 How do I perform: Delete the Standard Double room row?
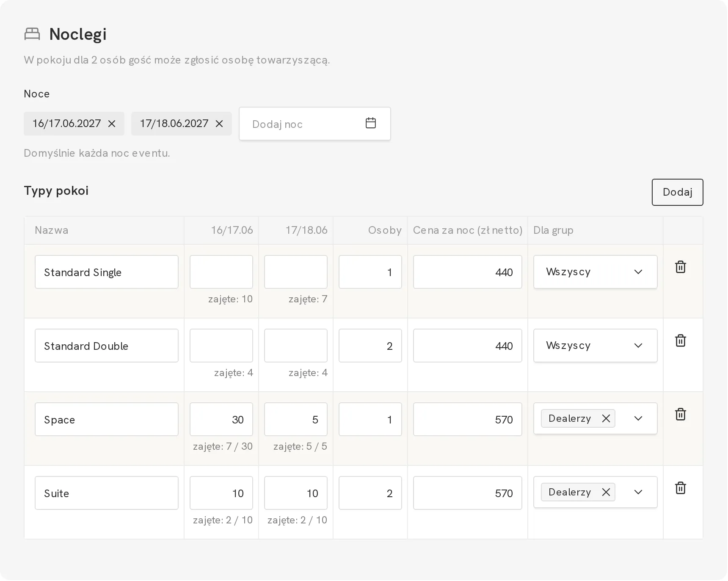pyautogui.click(x=681, y=340)
